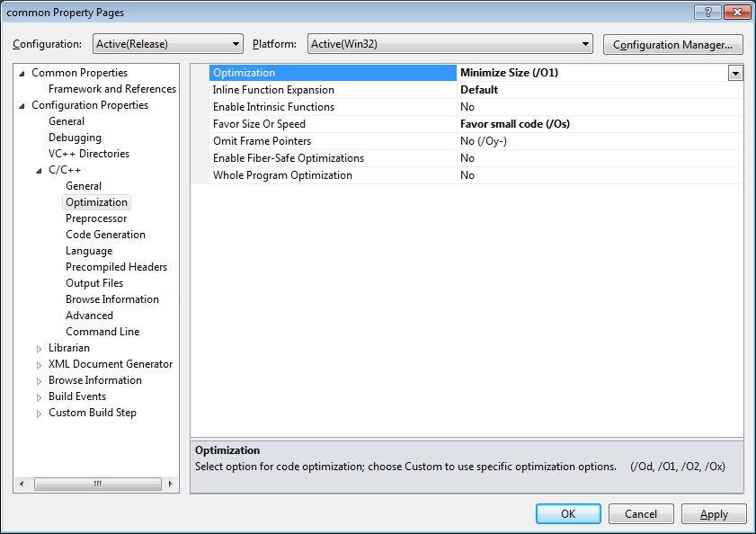
Task: Expand the Custom Build Step node
Action: (39, 414)
